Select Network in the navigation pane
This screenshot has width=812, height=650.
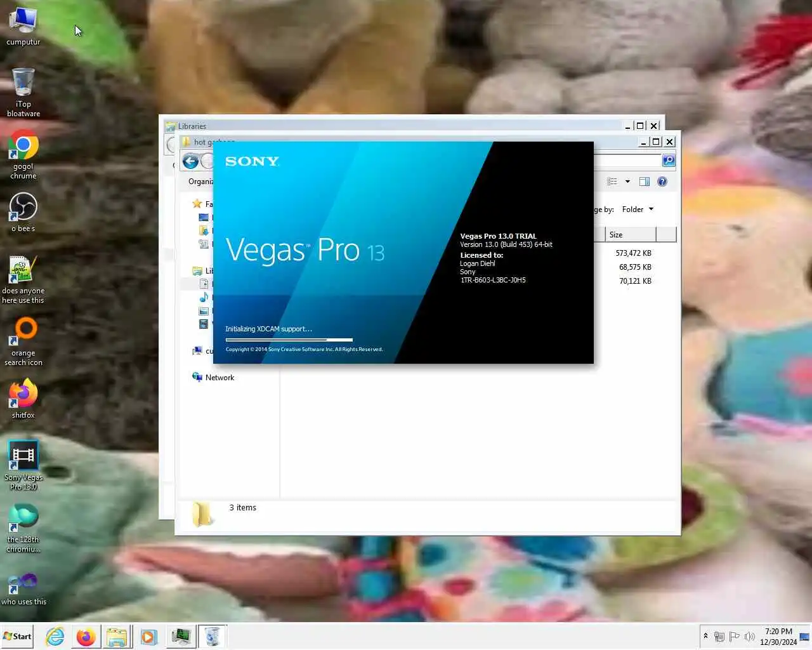pos(213,378)
